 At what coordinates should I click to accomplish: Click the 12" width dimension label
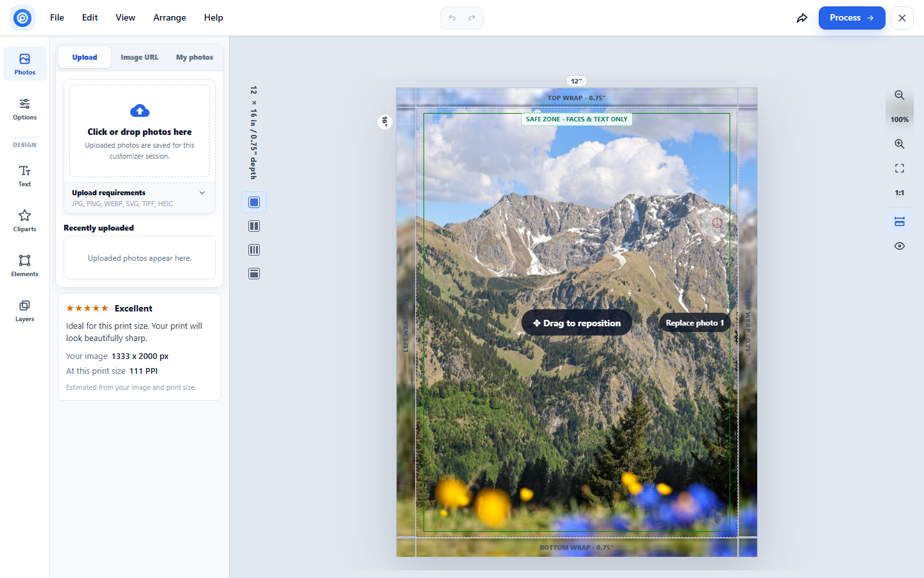[577, 81]
